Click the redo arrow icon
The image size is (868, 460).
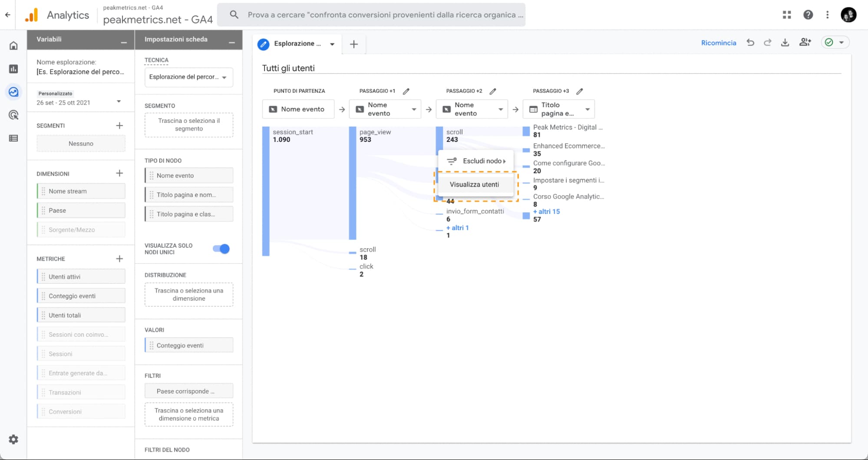tap(767, 43)
